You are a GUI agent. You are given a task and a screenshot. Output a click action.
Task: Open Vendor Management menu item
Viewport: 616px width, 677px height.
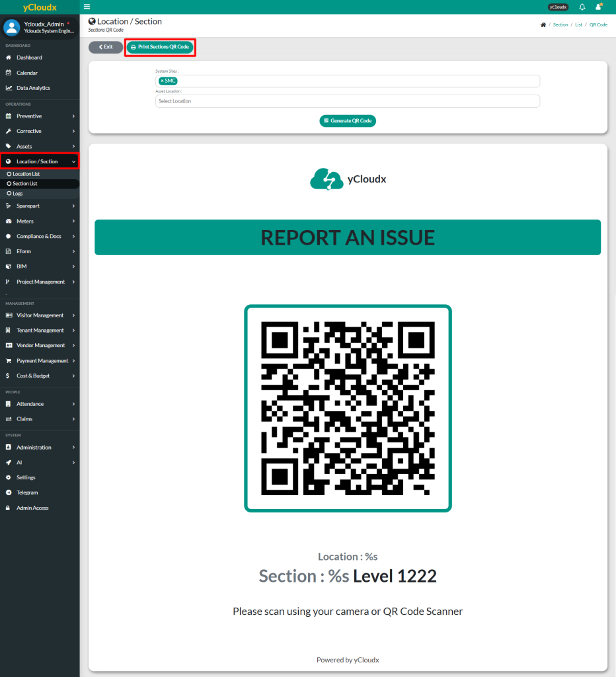(40, 345)
